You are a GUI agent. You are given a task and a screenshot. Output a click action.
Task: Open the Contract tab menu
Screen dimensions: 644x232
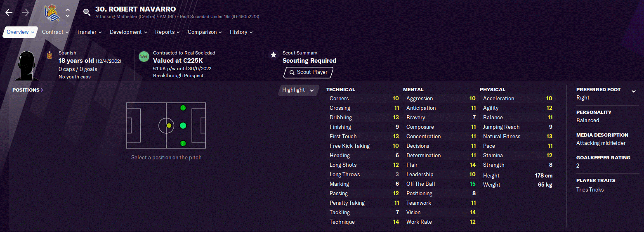coord(55,32)
